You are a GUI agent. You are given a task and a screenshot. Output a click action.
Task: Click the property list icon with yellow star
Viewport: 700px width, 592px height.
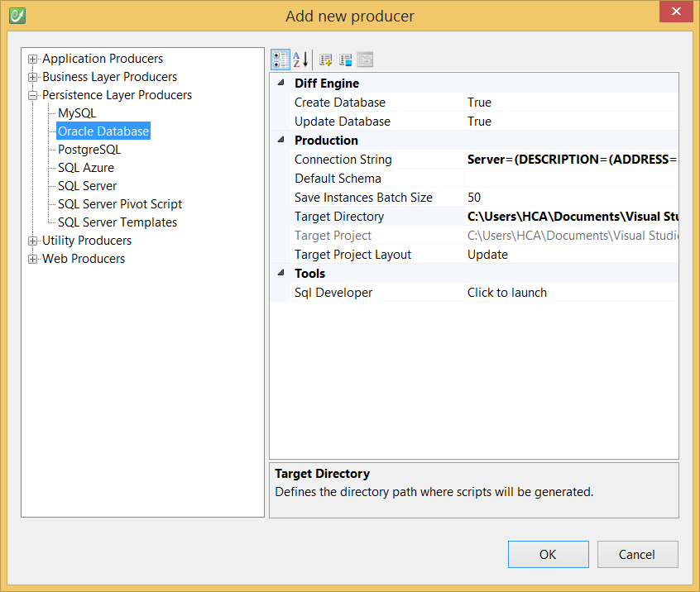pos(326,60)
